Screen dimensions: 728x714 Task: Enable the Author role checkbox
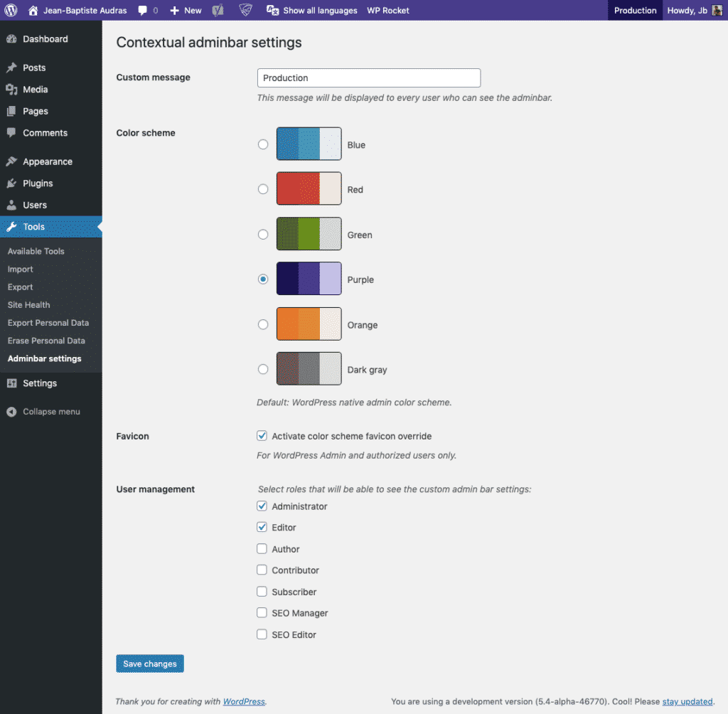262,548
